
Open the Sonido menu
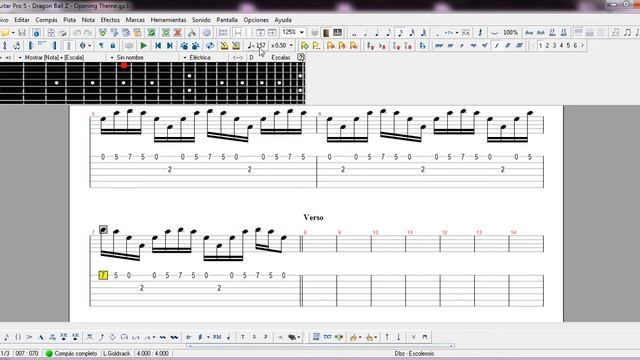click(x=201, y=20)
